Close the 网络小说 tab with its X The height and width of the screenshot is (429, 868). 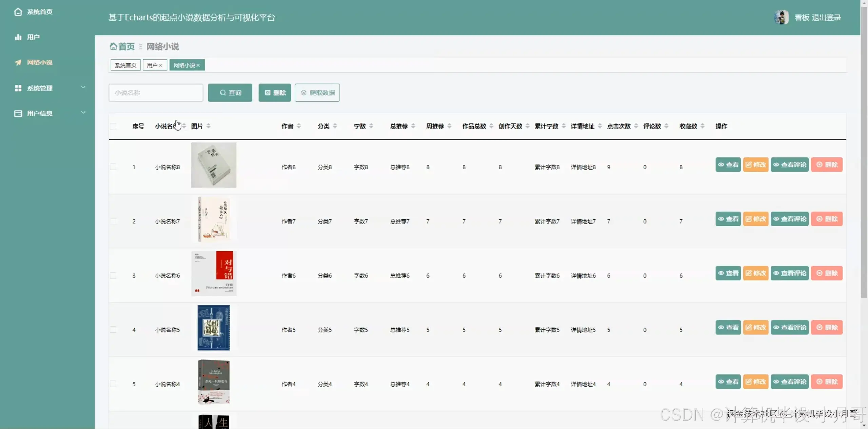198,65
